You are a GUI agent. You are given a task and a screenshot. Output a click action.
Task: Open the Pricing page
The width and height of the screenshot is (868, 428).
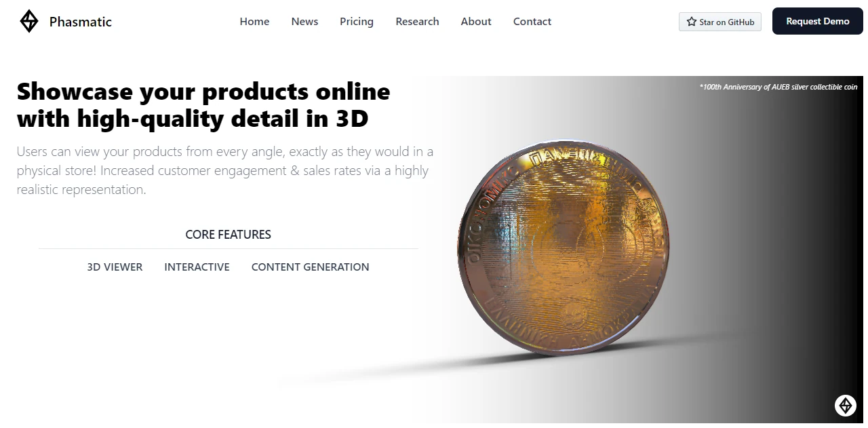357,22
